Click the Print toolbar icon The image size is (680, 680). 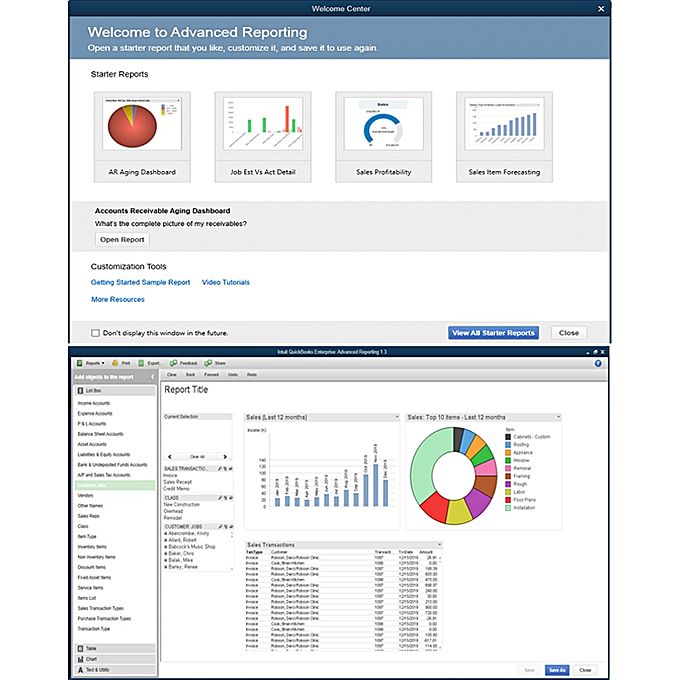click(x=116, y=364)
